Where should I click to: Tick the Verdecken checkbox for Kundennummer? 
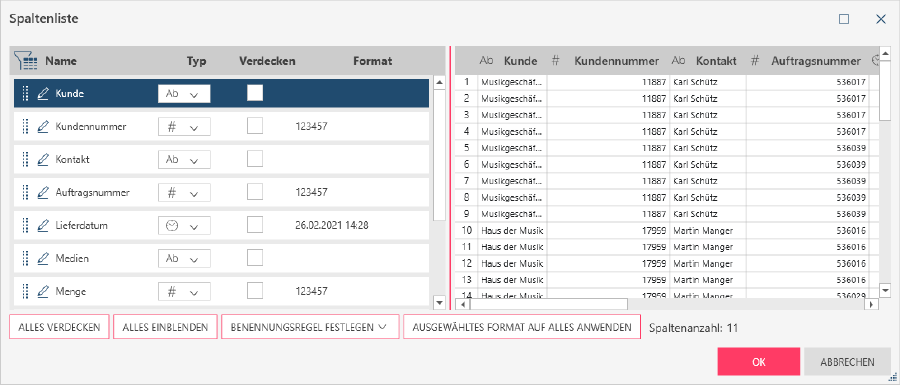tap(255, 126)
